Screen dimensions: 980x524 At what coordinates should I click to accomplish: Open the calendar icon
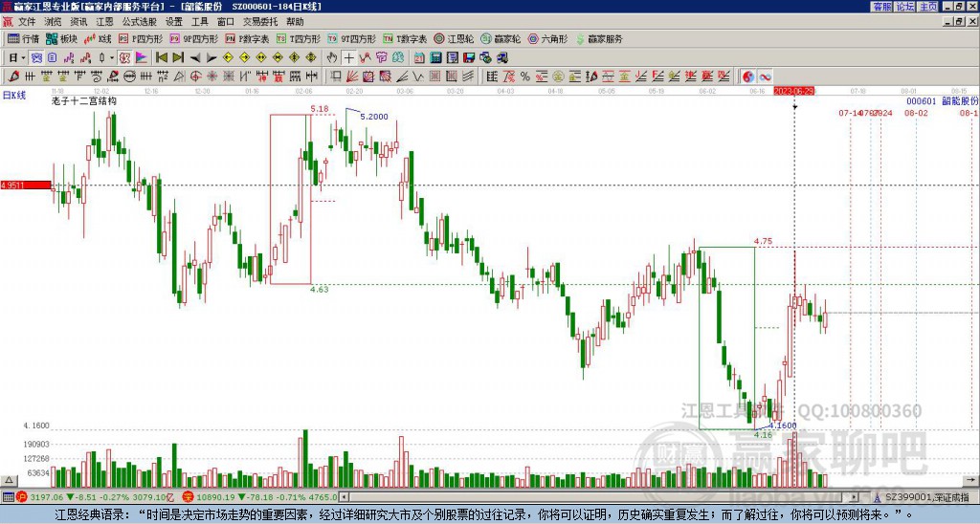click(419, 57)
